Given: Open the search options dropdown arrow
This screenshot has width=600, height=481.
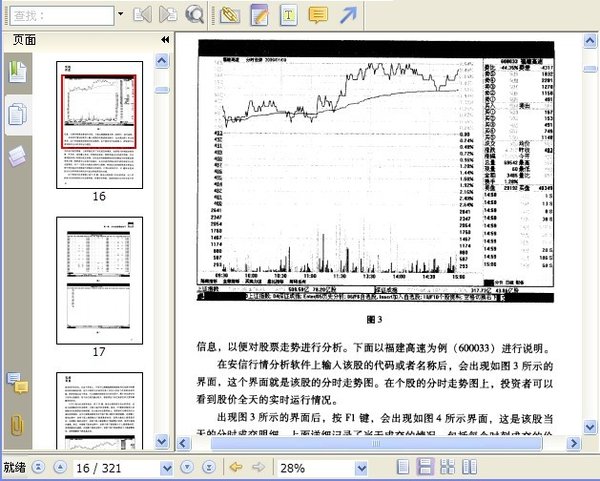Looking at the screenshot, I should (121, 14).
